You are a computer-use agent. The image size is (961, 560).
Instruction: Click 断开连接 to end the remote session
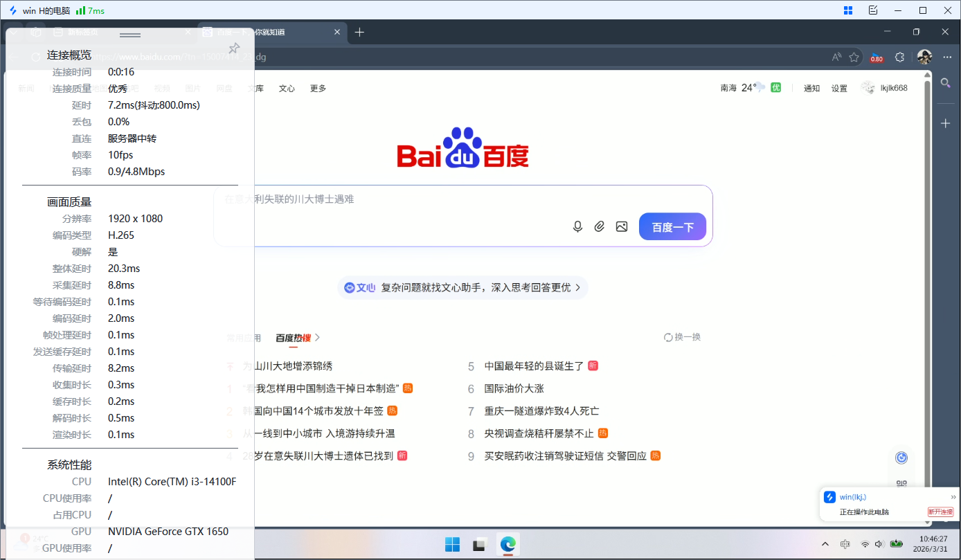tap(940, 512)
